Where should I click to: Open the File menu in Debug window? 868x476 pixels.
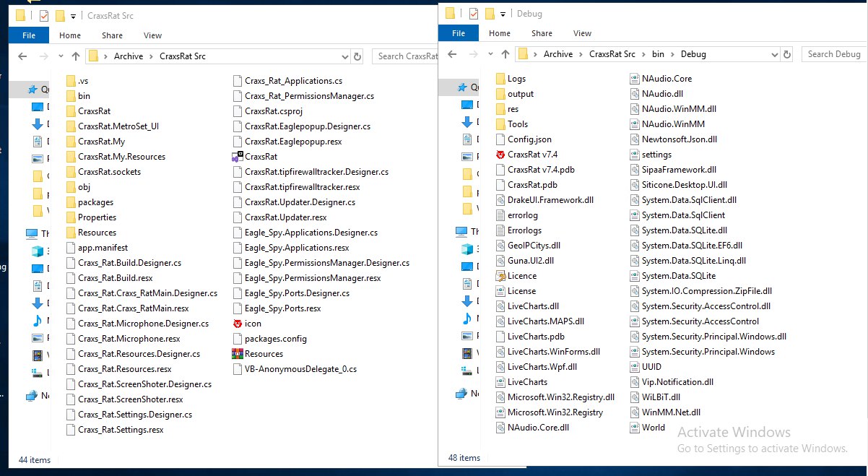[x=459, y=33]
